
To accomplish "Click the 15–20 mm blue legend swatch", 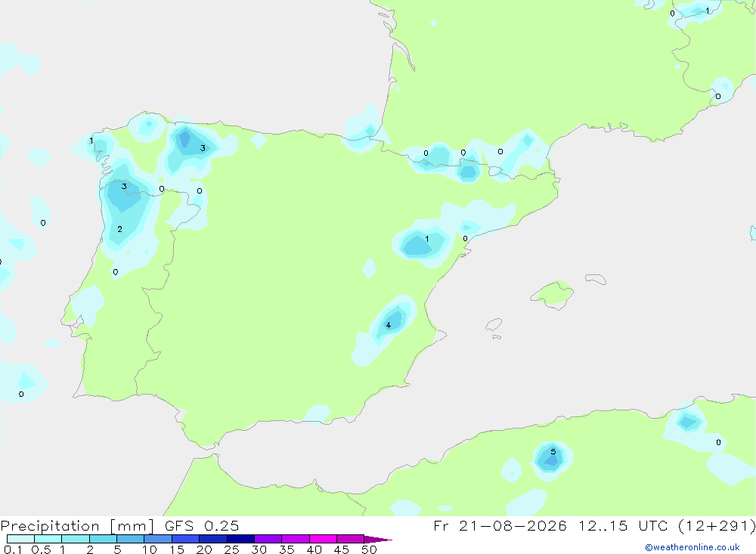I will 186,539.
